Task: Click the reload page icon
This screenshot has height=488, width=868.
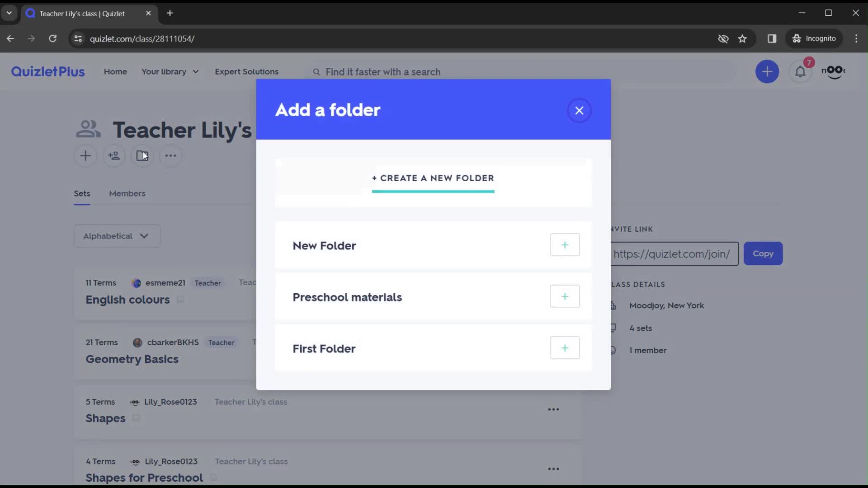Action: [52, 39]
